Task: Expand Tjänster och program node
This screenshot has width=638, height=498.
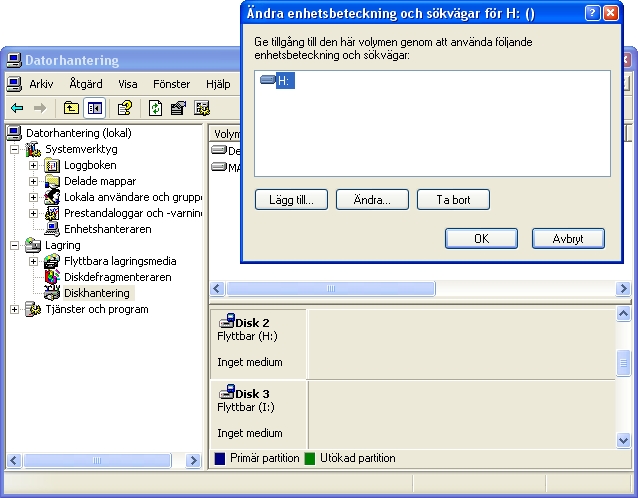Action: tap(14, 309)
